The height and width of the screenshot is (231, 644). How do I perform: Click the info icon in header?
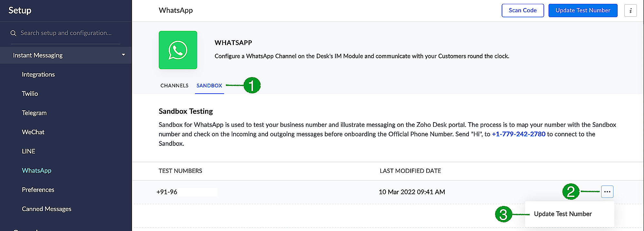pos(630,11)
